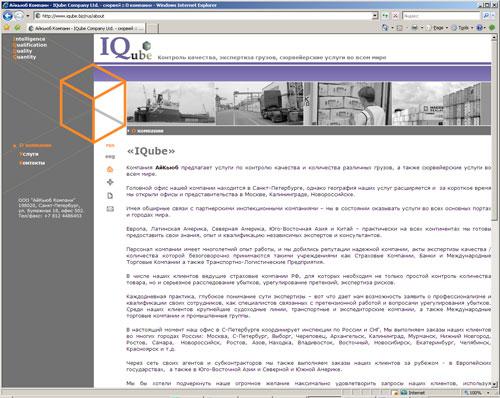Click the worker with boxes photo
500x398 pixels.
348,104
